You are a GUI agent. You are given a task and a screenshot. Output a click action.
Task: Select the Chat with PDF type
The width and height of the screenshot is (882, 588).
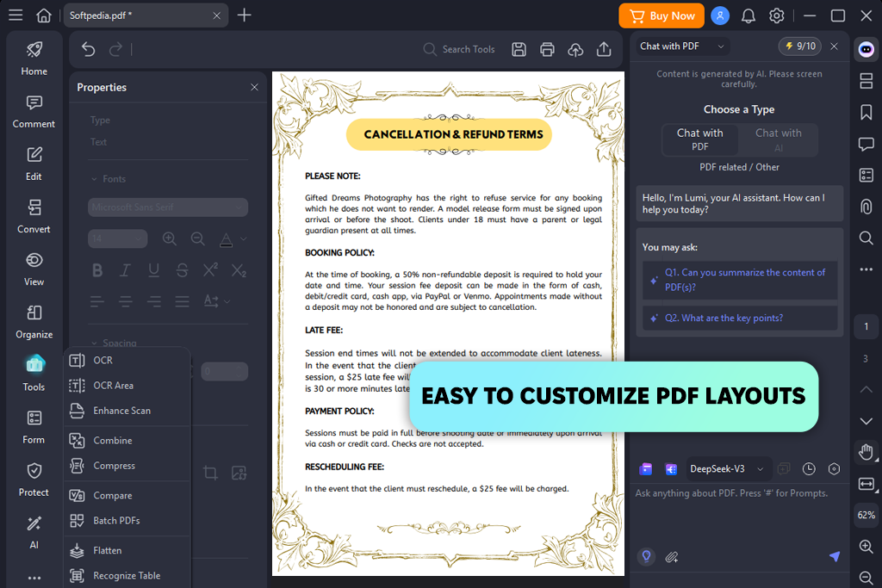click(x=699, y=139)
